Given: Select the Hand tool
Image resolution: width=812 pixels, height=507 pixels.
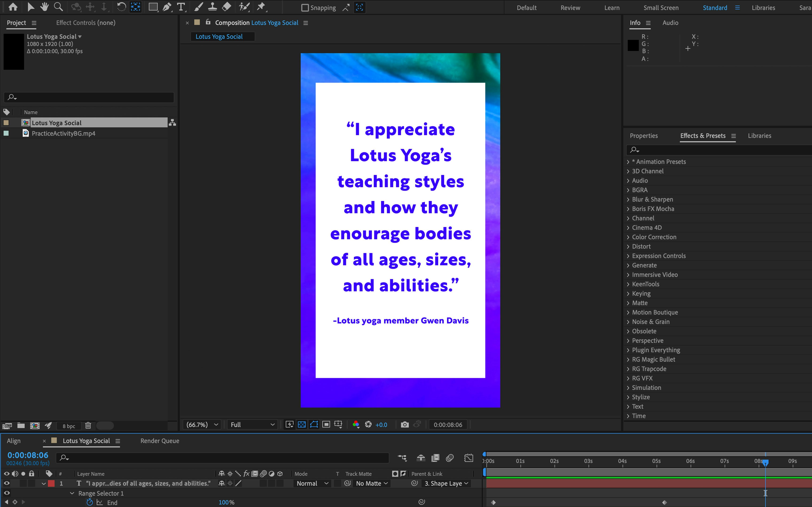Looking at the screenshot, I should [44, 7].
